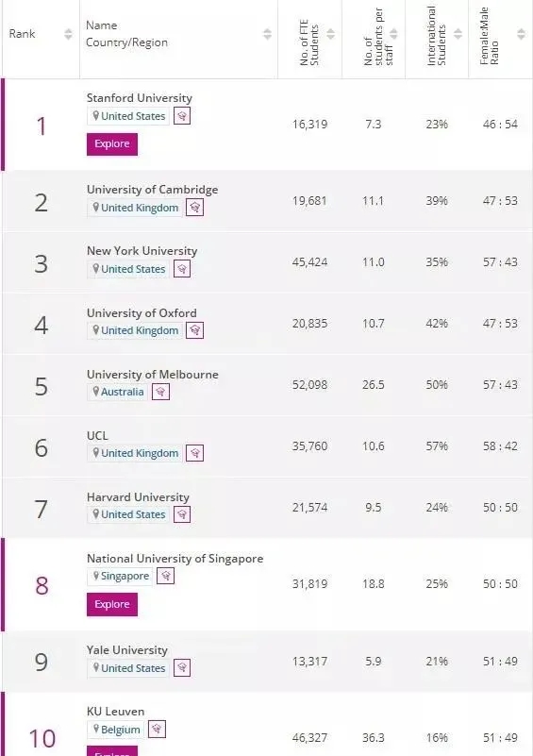Sort table by Rank column arrows
Screen dimensions: 533x756
click(x=68, y=34)
